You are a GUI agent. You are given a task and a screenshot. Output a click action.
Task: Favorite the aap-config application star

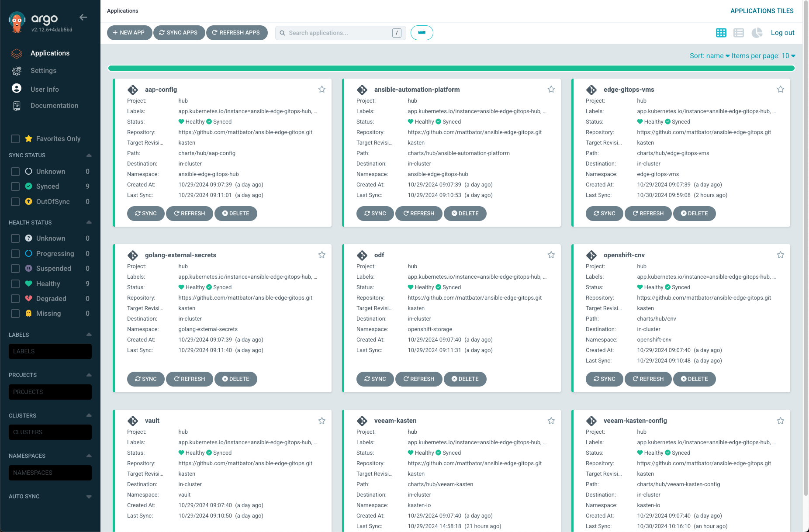322,89
